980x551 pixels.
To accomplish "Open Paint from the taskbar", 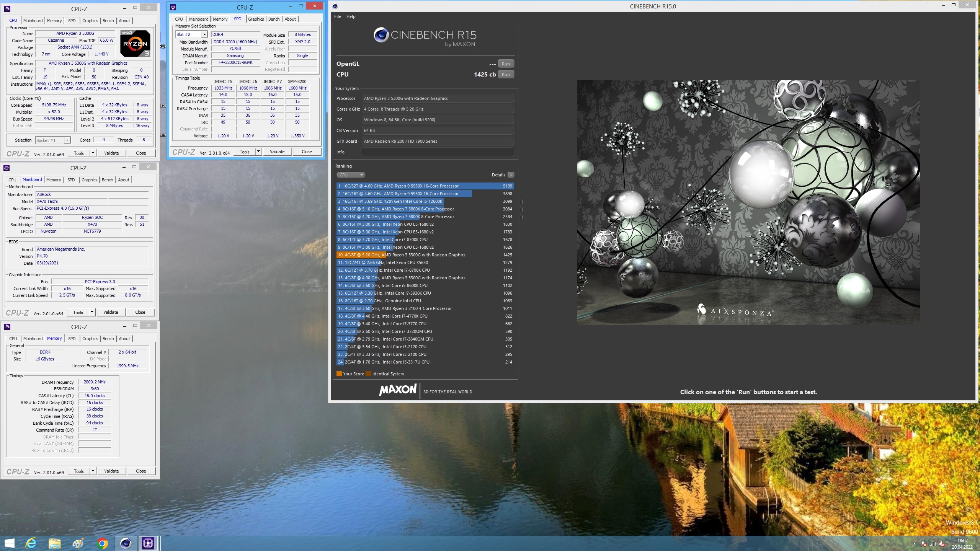I will coord(78,543).
